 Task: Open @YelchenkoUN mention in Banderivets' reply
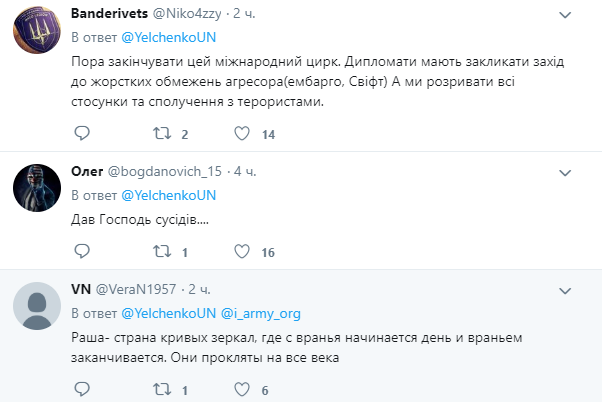click(x=169, y=38)
